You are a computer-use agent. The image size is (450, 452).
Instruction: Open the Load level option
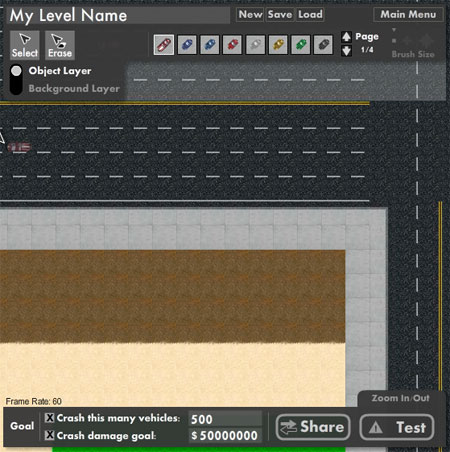tap(310, 15)
